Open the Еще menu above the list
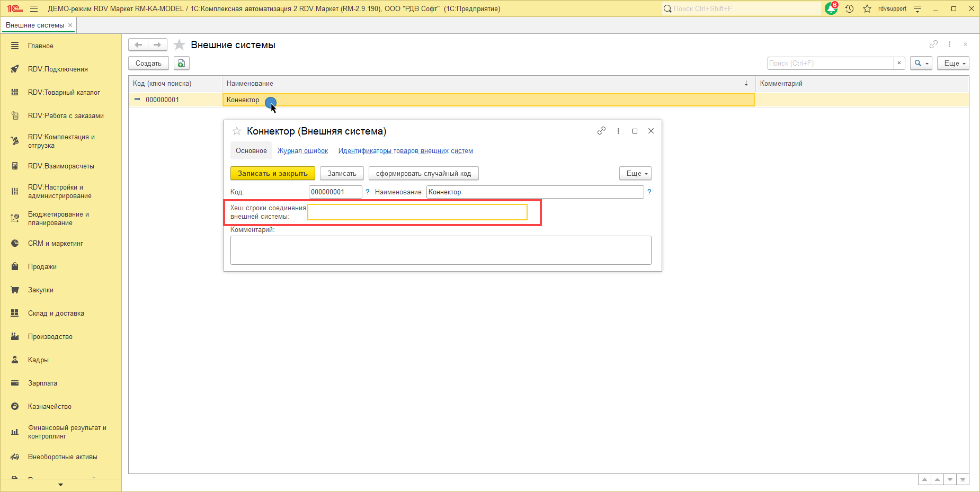 click(x=952, y=64)
